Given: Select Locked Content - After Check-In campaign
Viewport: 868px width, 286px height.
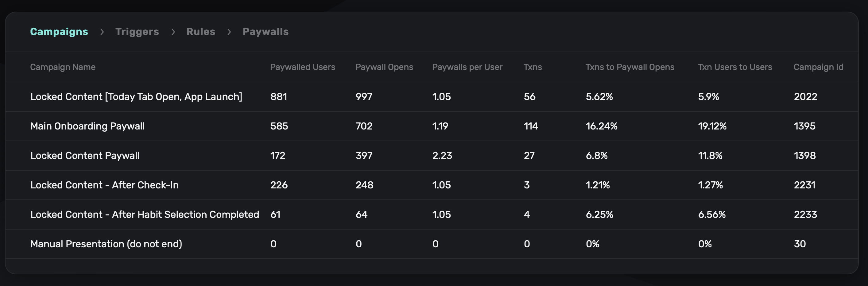Looking at the screenshot, I should tap(104, 185).
